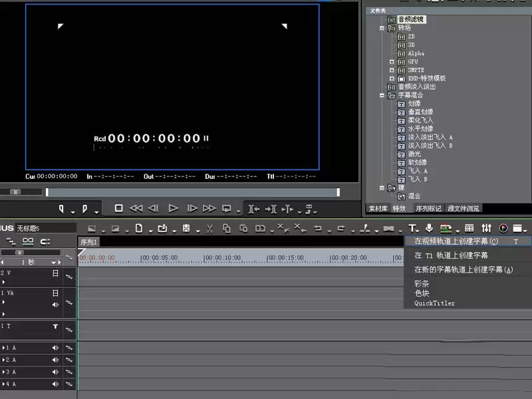Image resolution: width=532 pixels, height=399 pixels.
Task: Click the microphone voice-over icon
Action: pyautogui.click(x=429, y=228)
